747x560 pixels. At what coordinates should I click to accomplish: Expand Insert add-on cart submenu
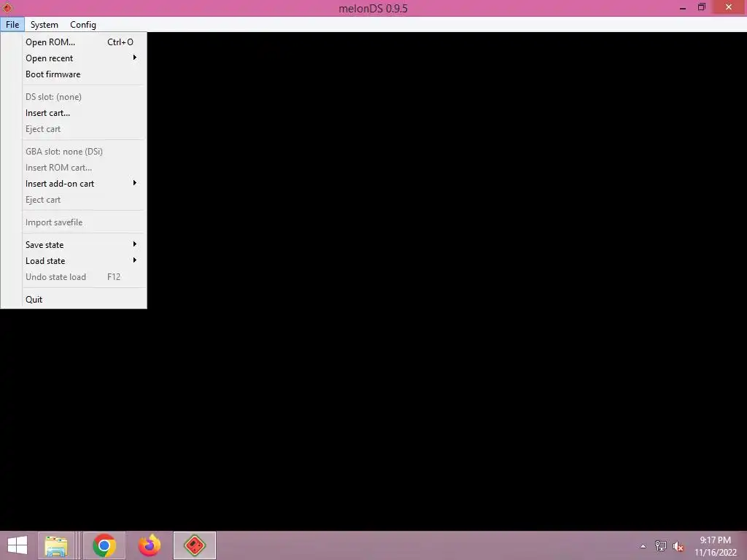(x=83, y=184)
